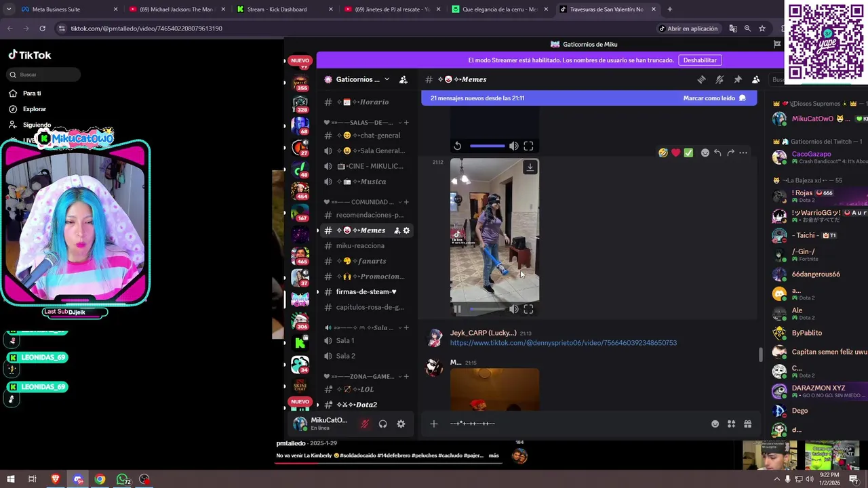Open Discord thread list icon
Viewport: 868px width, 488px height.
[701, 79]
